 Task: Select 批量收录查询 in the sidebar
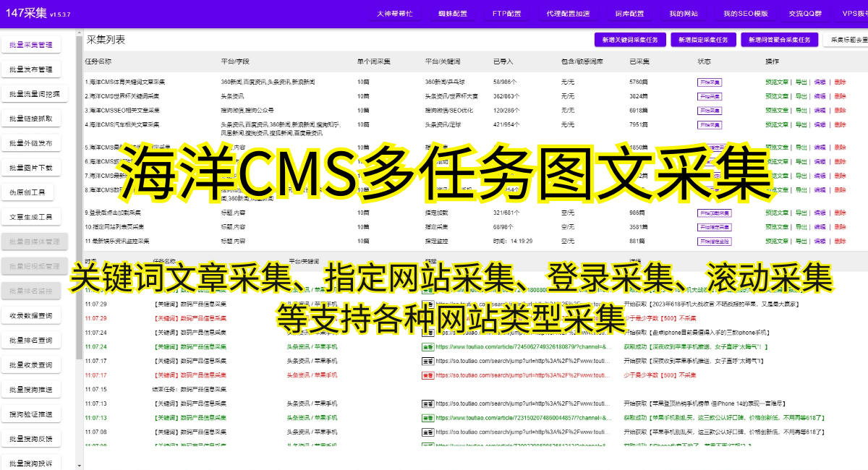(31, 364)
